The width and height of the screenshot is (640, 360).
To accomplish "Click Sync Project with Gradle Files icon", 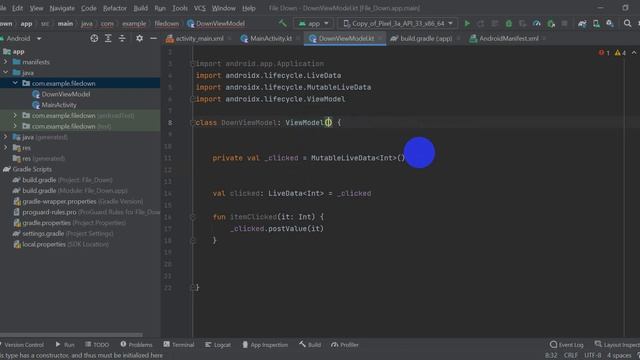I will pos(582,24).
